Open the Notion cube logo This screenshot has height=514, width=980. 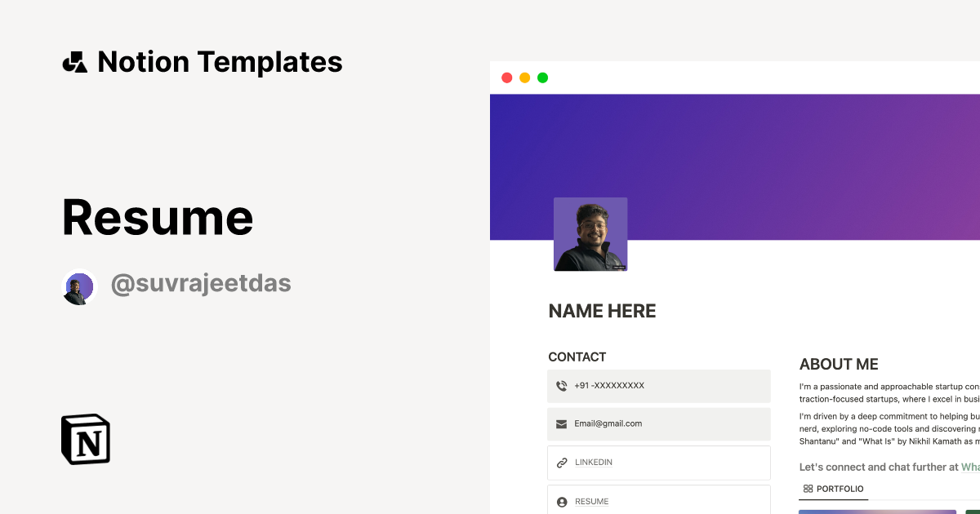coord(86,439)
